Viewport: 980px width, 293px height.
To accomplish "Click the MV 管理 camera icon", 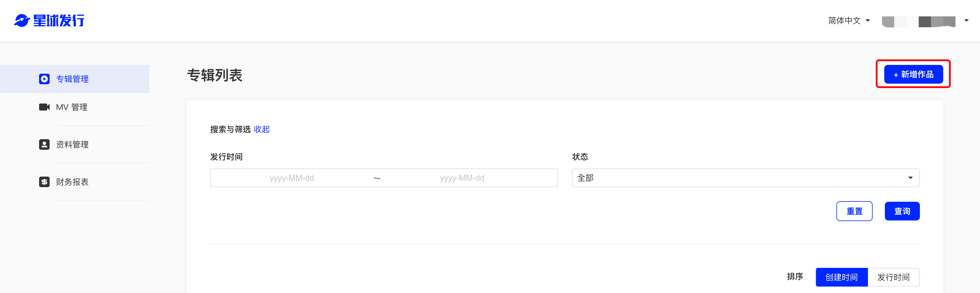I will tap(44, 107).
